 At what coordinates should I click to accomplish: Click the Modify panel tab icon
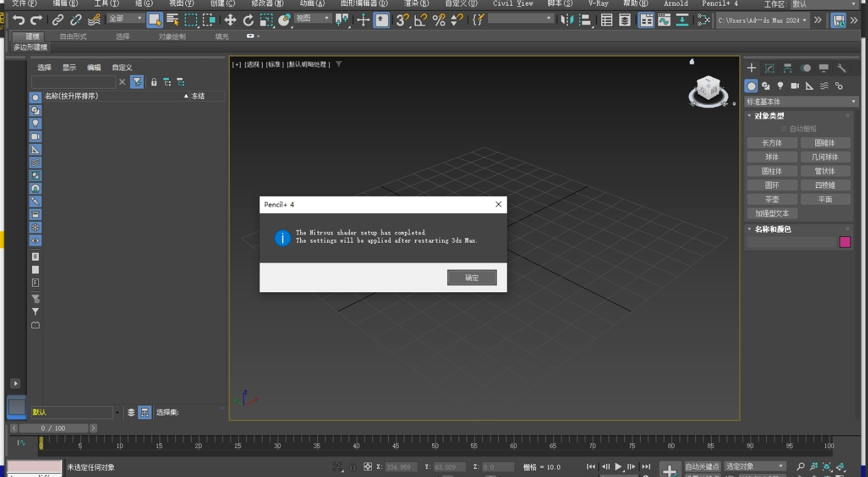pyautogui.click(x=769, y=68)
